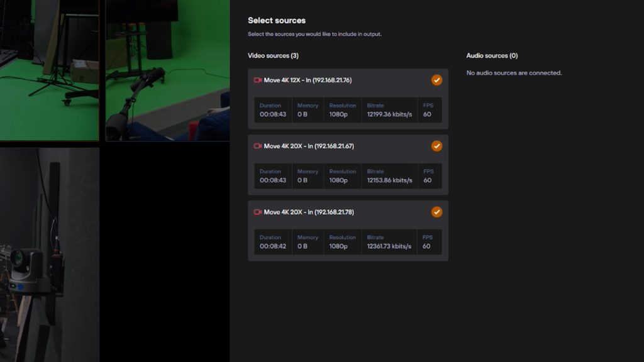Image resolution: width=644 pixels, height=362 pixels.
Task: Open the top-left green screen tripod preview
Action: coord(49,70)
